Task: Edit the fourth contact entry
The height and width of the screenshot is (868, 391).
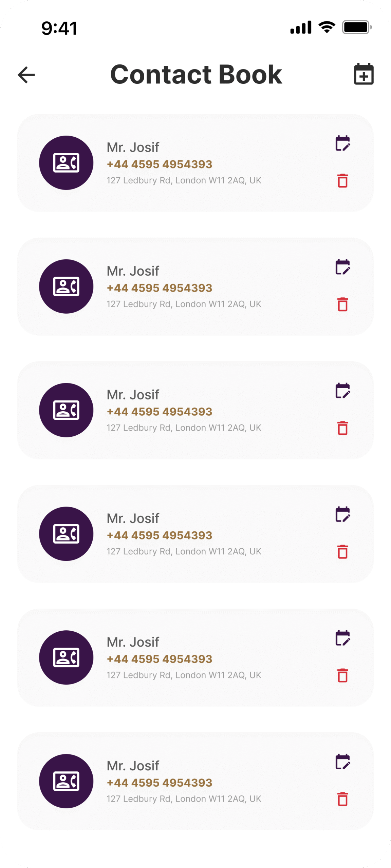Action: tap(342, 515)
